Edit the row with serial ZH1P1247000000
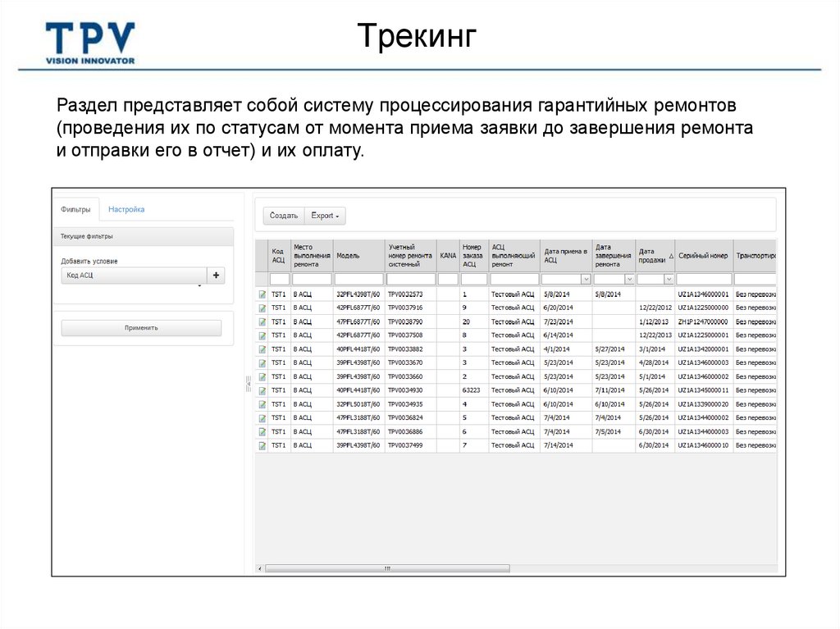Viewport: 840px width, 629px height. (261, 321)
